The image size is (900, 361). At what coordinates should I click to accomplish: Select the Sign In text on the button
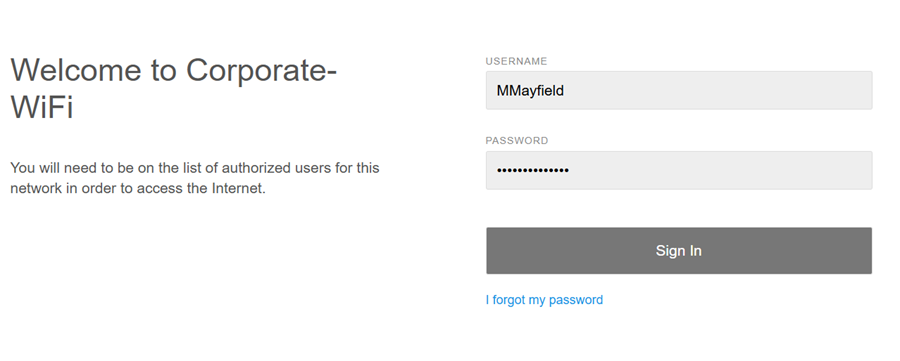pyautogui.click(x=678, y=251)
